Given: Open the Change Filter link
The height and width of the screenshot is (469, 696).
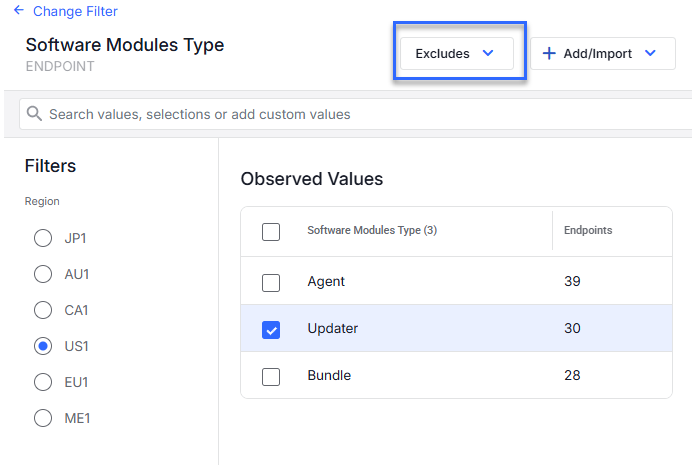Looking at the screenshot, I should point(75,11).
